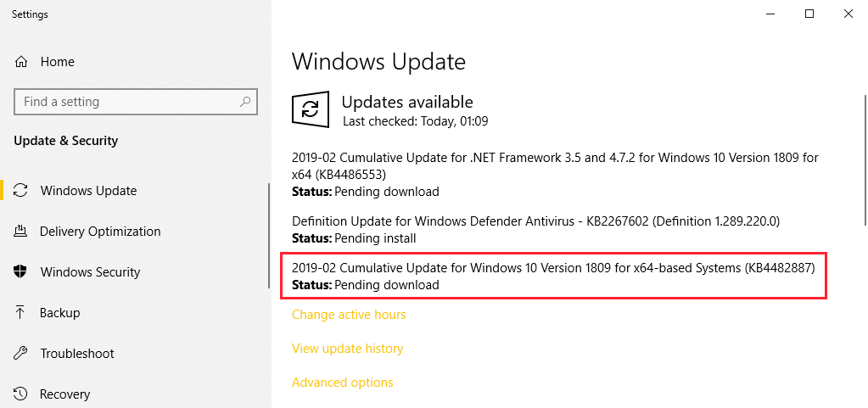The width and height of the screenshot is (868, 408).
Task: Open the Change active hours link
Action: pos(349,315)
